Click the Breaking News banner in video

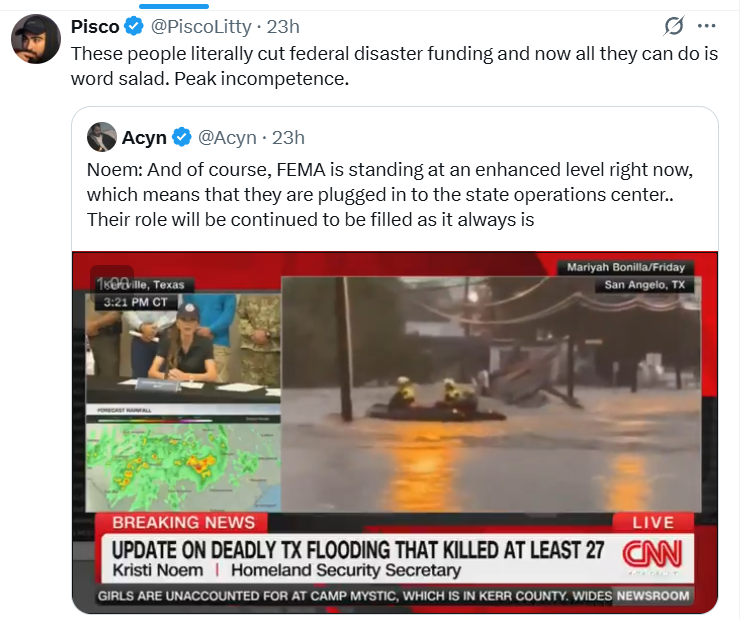click(x=183, y=523)
